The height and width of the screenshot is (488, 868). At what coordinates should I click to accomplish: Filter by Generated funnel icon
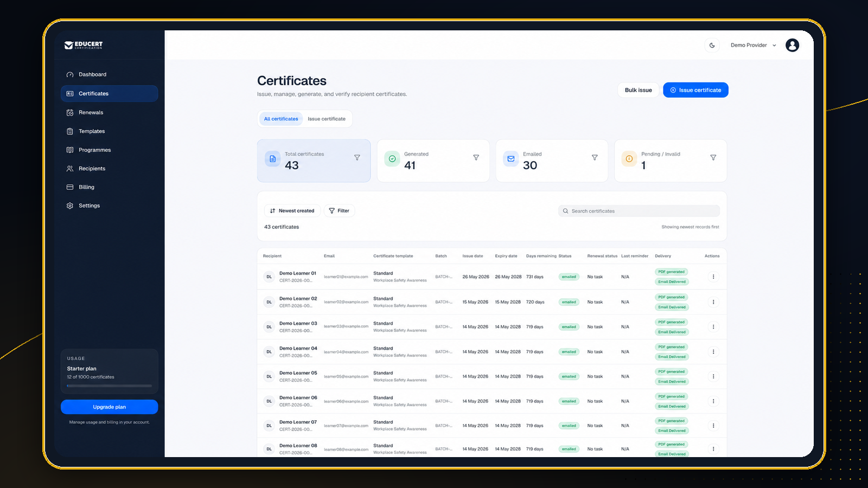tap(476, 157)
